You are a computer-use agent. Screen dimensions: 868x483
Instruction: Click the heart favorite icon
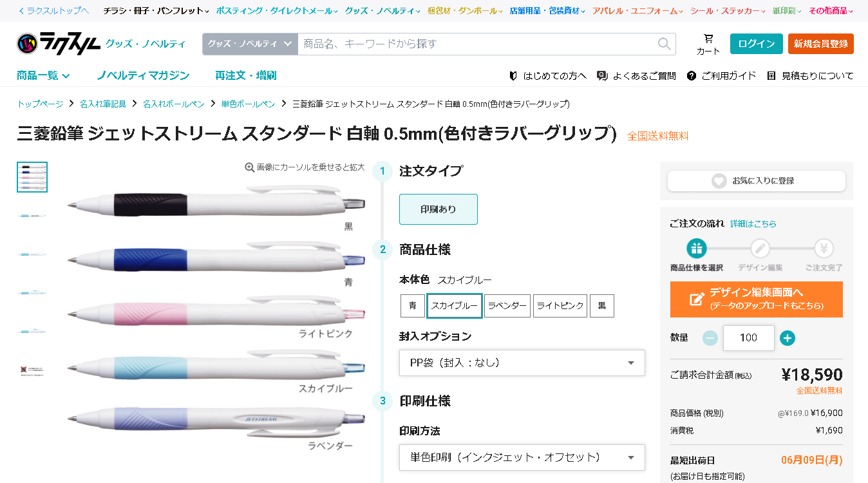point(719,181)
